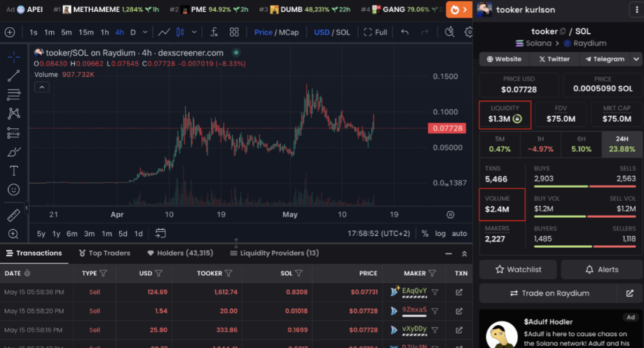Open the forecasting and measurement tools
Viewport: 644px width, 348px height.
[x=13, y=132]
